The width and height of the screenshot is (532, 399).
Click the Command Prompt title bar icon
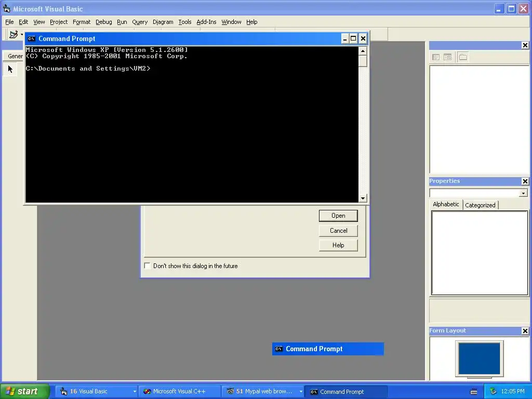click(31, 38)
